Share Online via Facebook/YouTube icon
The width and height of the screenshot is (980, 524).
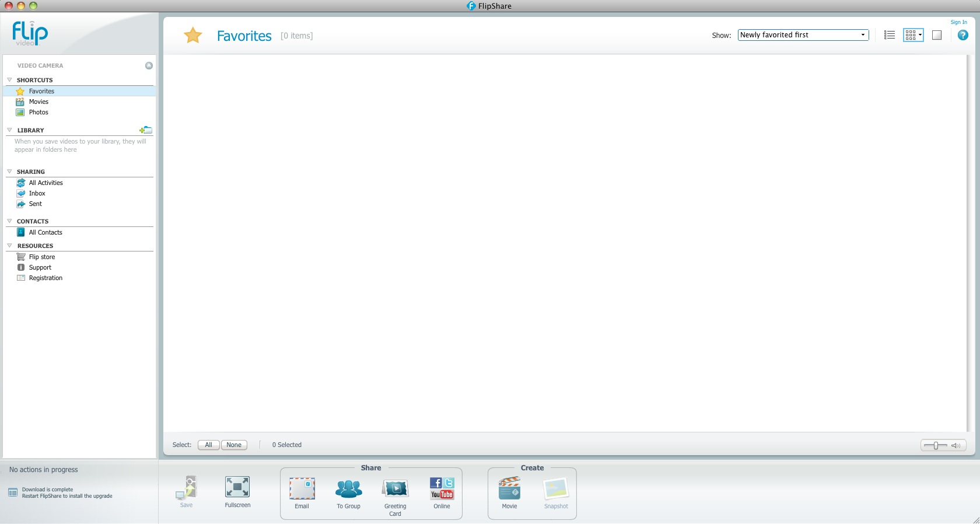click(442, 489)
